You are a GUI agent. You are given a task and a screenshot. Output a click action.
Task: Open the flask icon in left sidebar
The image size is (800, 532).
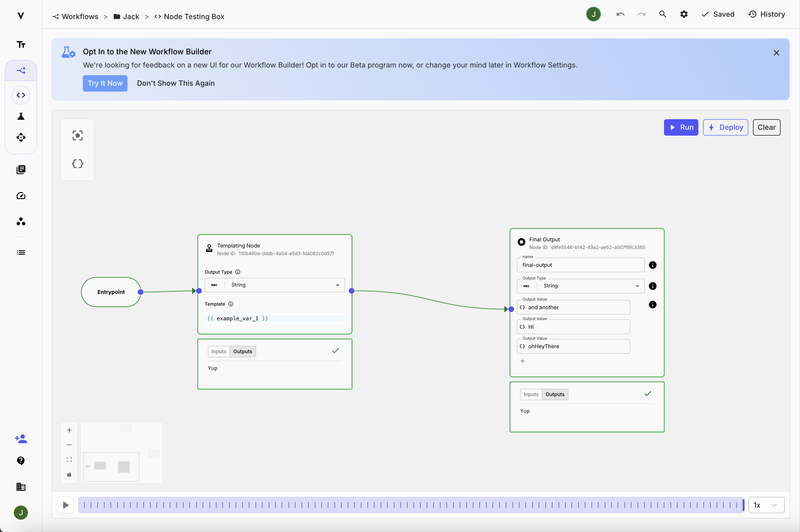[x=21, y=116]
